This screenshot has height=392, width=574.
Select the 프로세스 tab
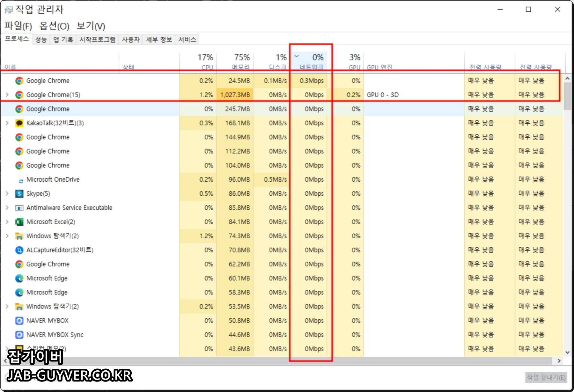(17, 39)
